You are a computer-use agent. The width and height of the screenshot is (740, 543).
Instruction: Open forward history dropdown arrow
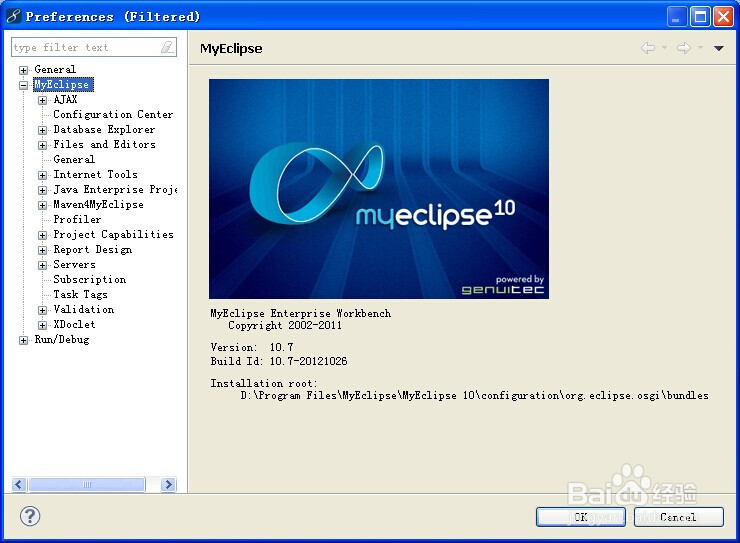[700, 48]
